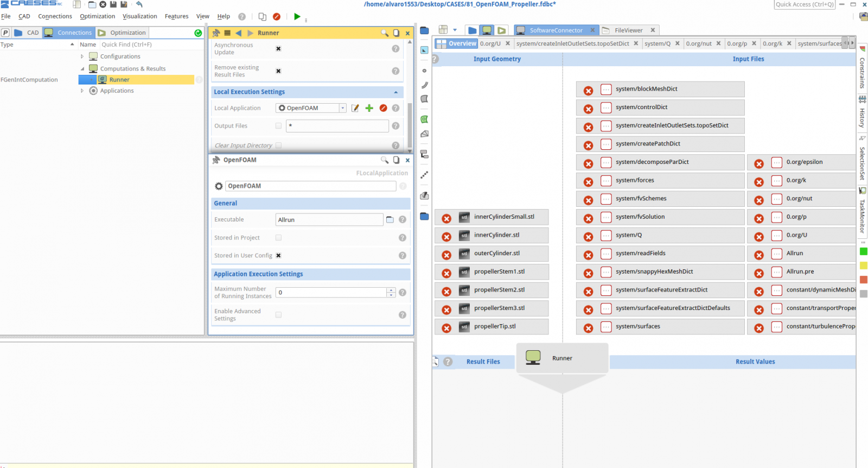Open the layout dropdown arrow in top toolbar
This screenshot has height=468, width=868.
(455, 30)
